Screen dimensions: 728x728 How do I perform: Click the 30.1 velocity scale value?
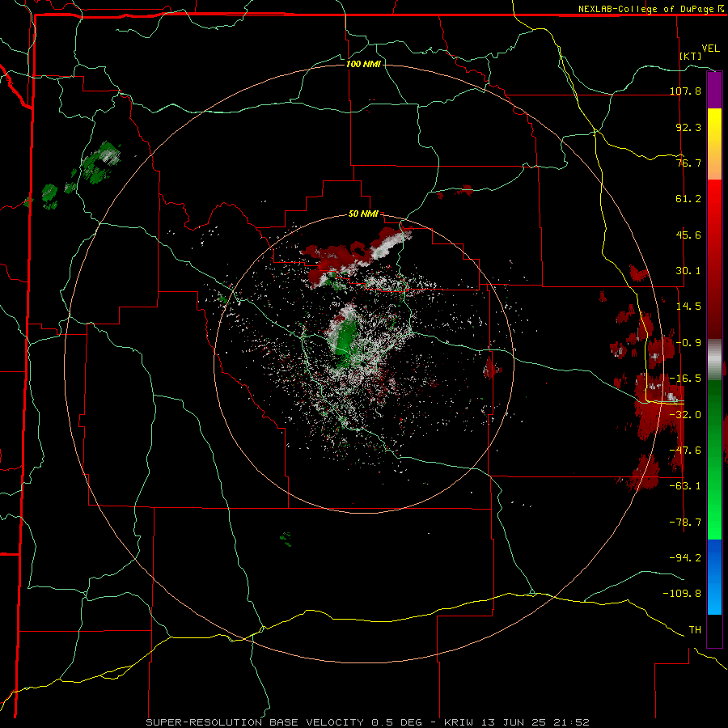pyautogui.click(x=688, y=271)
